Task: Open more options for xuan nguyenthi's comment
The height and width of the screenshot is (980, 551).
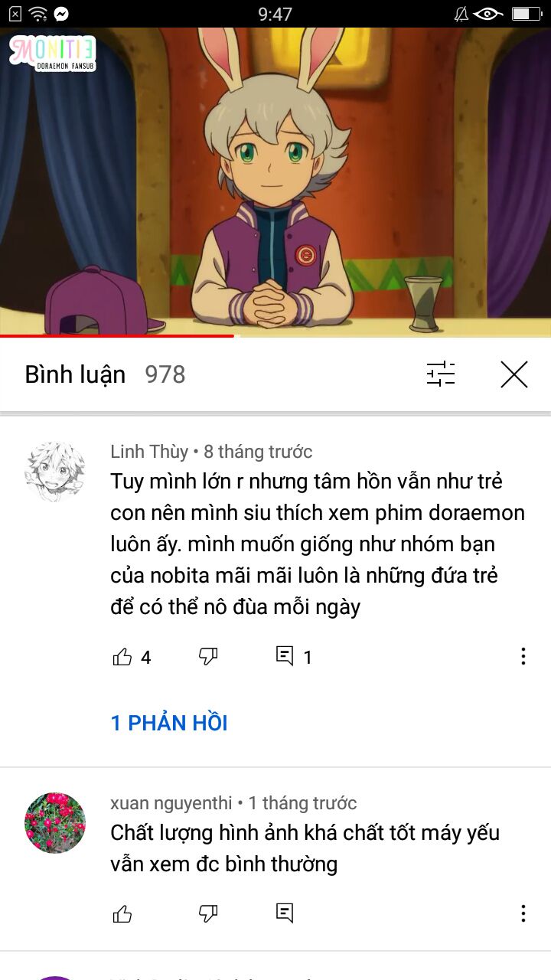Action: (523, 913)
